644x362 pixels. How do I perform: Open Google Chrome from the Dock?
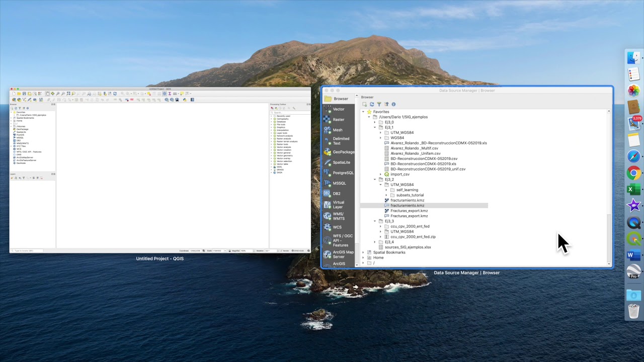click(633, 173)
